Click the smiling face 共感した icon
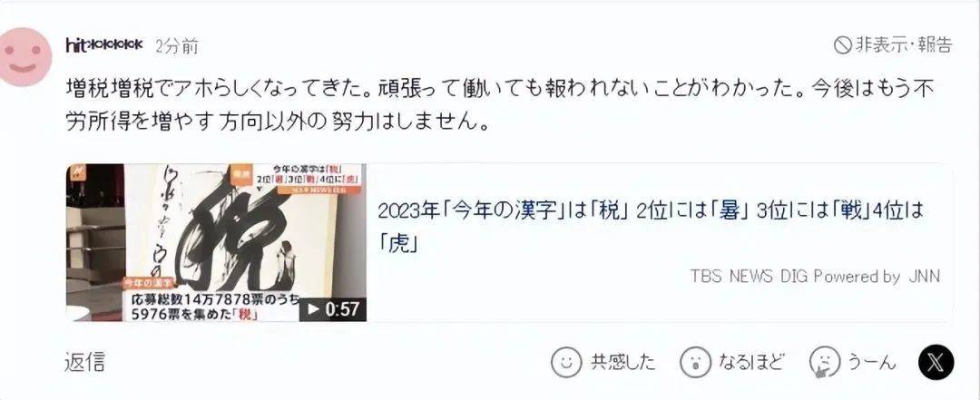Screen dimensions: 980x400 click(566, 361)
